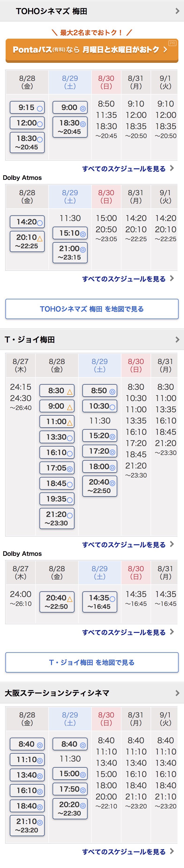Choose 21:10〜23:20 showing at 大阪ステーションシティシネマ
Image resolution: width=184 pixels, height=868 pixels.
click(x=27, y=826)
